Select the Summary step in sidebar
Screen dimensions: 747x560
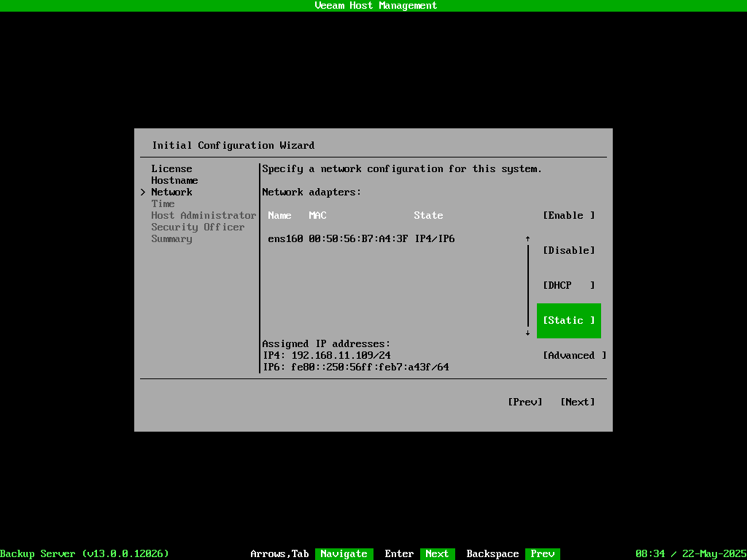click(x=171, y=238)
